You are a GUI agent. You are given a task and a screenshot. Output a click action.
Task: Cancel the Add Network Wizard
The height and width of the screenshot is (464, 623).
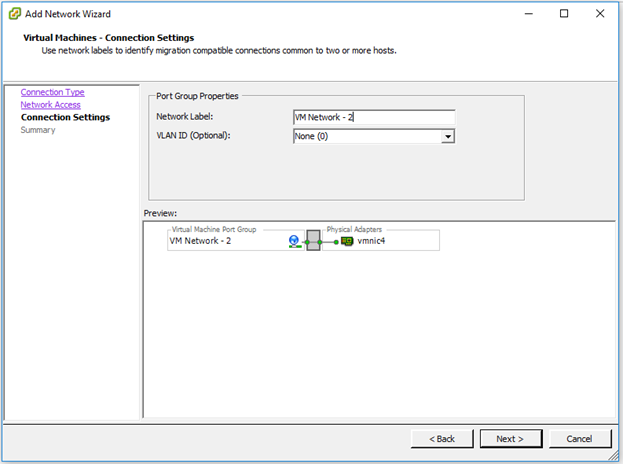click(579, 439)
